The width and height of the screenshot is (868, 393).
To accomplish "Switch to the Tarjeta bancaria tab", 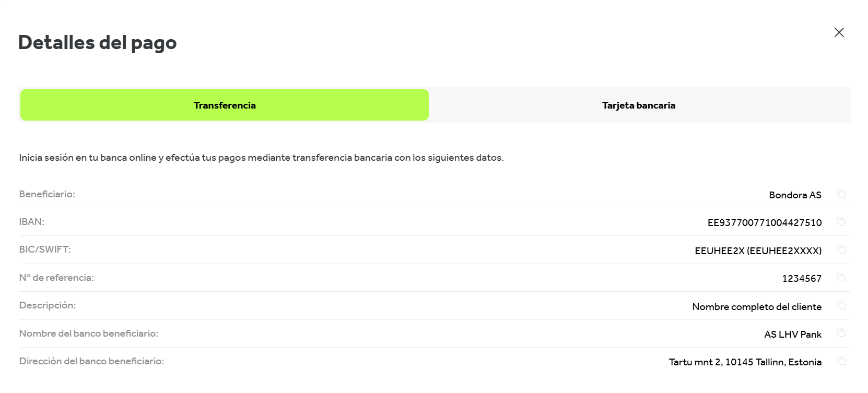I will [x=638, y=105].
